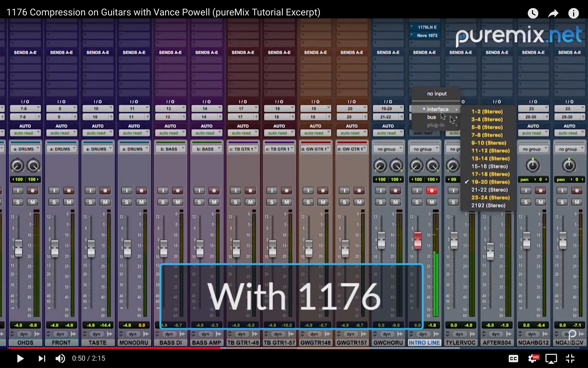Image resolution: width=588 pixels, height=368 pixels.
Task: Click the Share arrow icon
Action: [x=553, y=13]
